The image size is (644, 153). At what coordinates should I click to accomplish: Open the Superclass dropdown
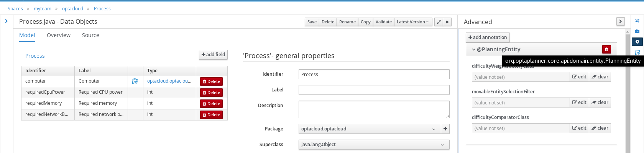coord(373,145)
